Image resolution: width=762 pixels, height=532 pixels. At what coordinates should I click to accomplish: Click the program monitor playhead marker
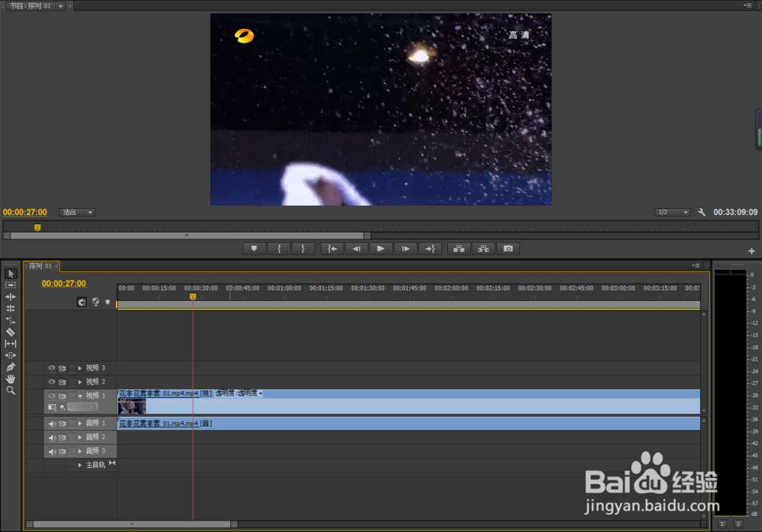(37, 227)
